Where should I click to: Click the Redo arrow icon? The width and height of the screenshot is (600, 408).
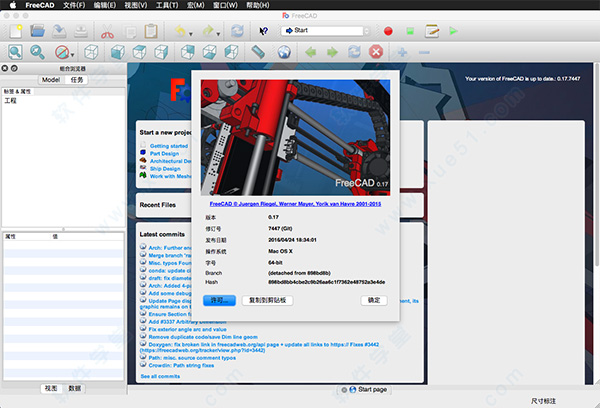click(208, 31)
